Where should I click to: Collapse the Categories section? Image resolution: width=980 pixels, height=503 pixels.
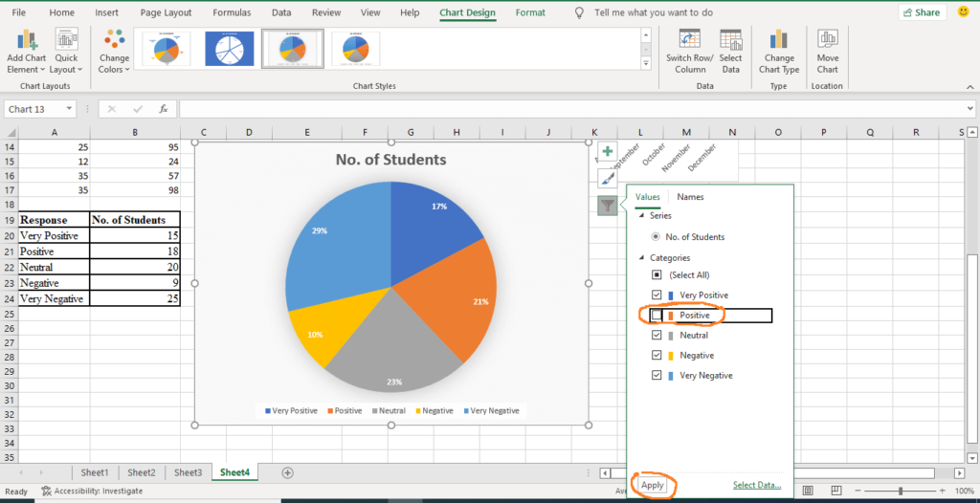[x=640, y=257]
